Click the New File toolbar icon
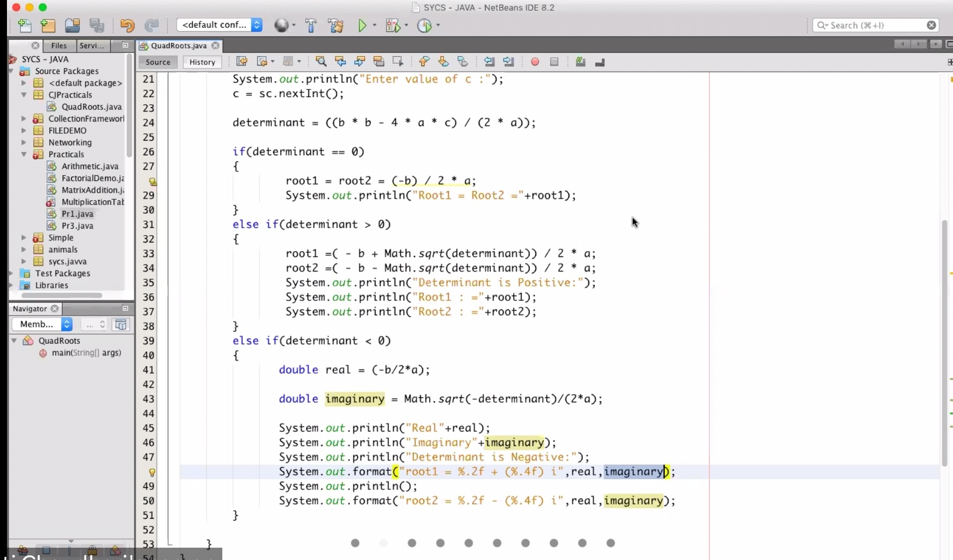953x560 pixels. [x=25, y=25]
